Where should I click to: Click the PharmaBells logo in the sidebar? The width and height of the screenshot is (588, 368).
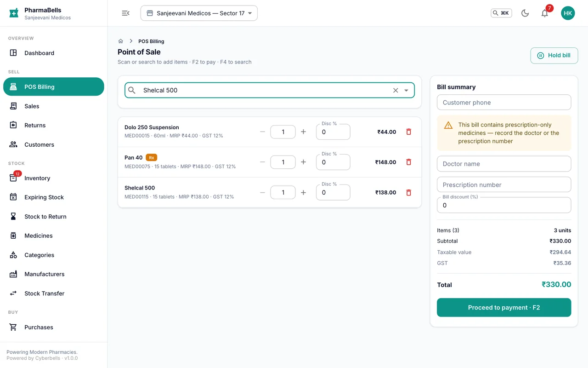pyautogui.click(x=14, y=13)
